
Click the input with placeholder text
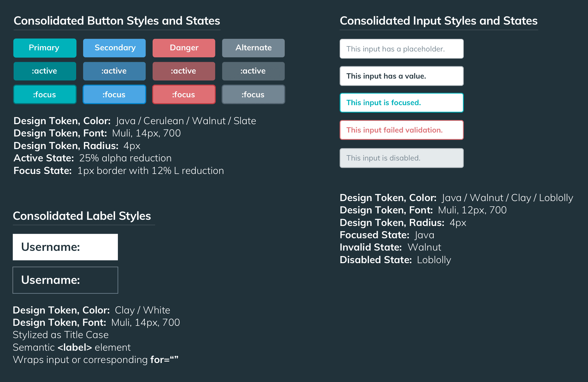401,49
